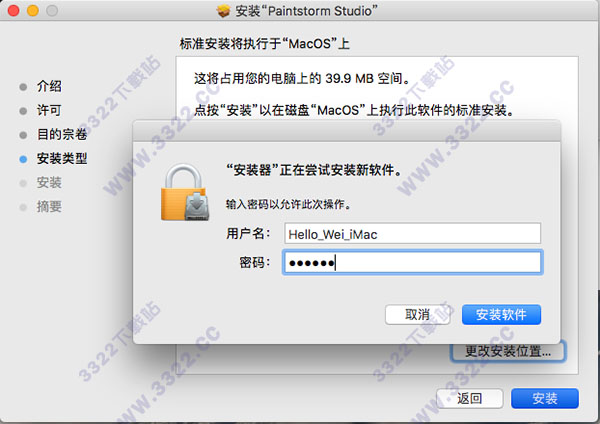This screenshot has width=600, height=424.
Task: Select the 许可 step in sidebar
Action: click(x=49, y=110)
